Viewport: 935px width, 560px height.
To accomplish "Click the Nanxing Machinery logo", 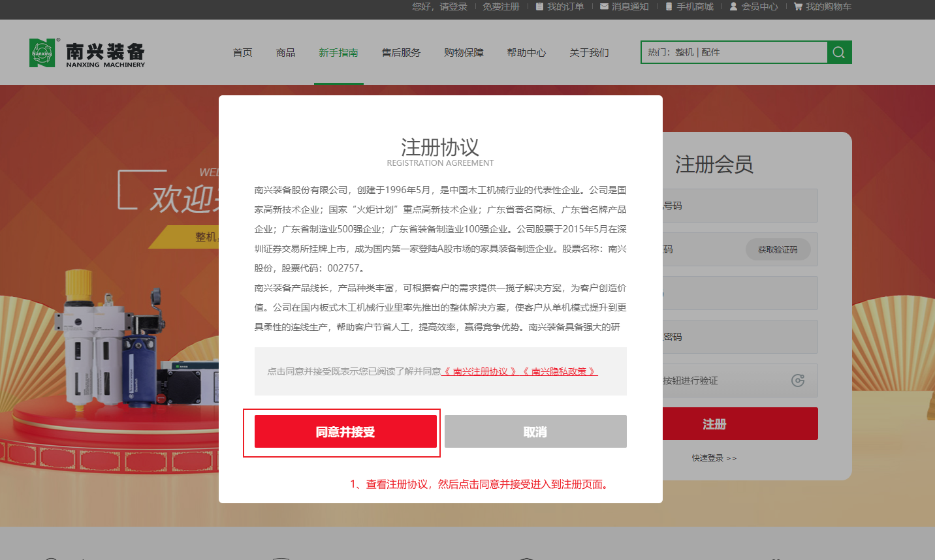I will (x=87, y=53).
